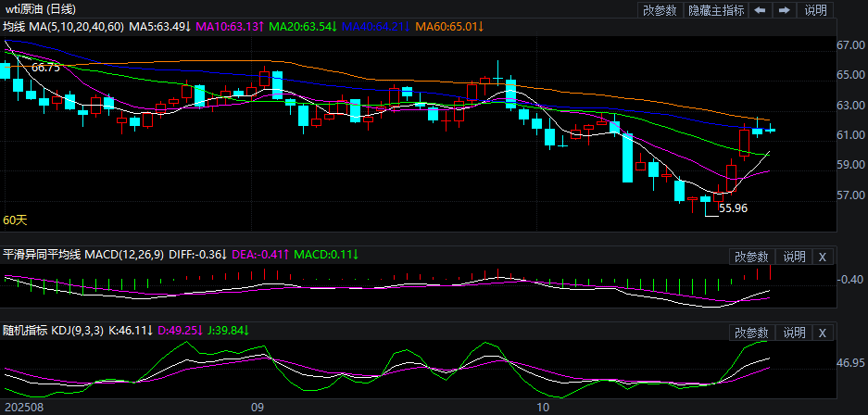Image resolution: width=868 pixels, height=415 pixels.
Task: Click the right arrow navigation button
Action: point(785,10)
